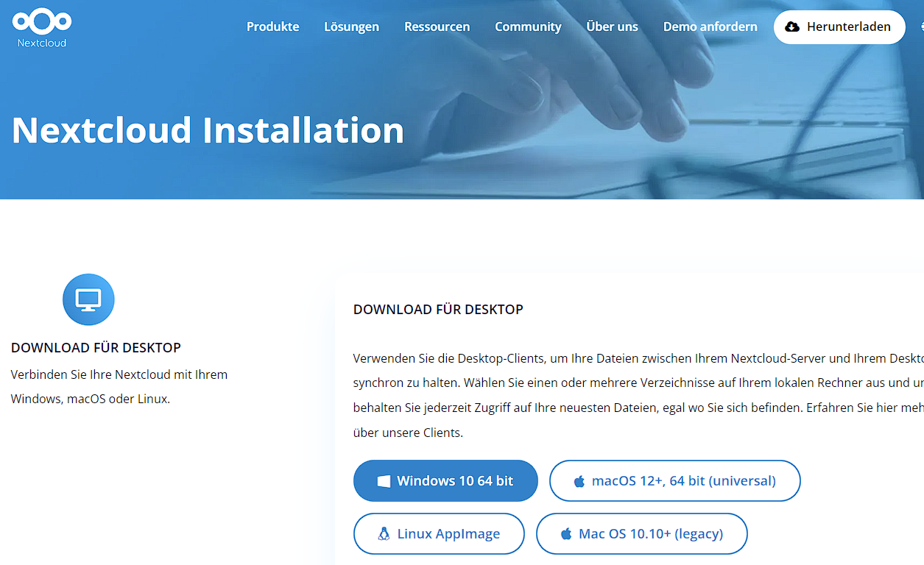Open the Produkte menu
924x565 pixels.
(x=272, y=26)
